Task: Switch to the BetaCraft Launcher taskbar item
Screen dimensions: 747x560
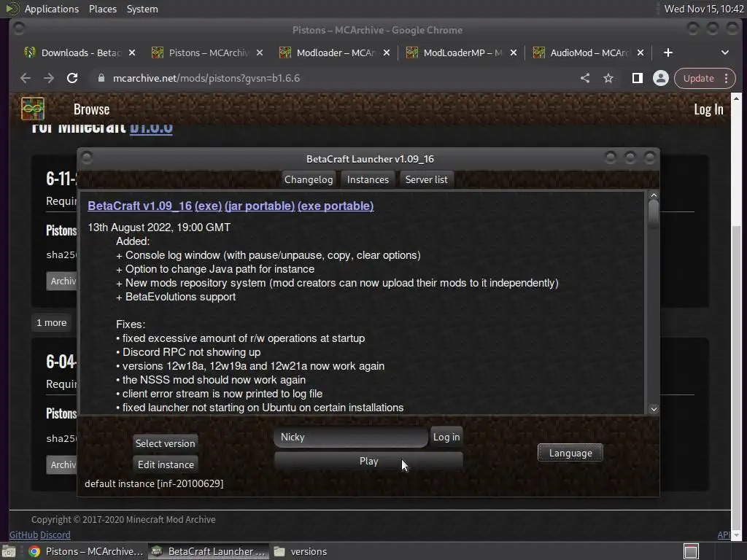Action: [209, 551]
